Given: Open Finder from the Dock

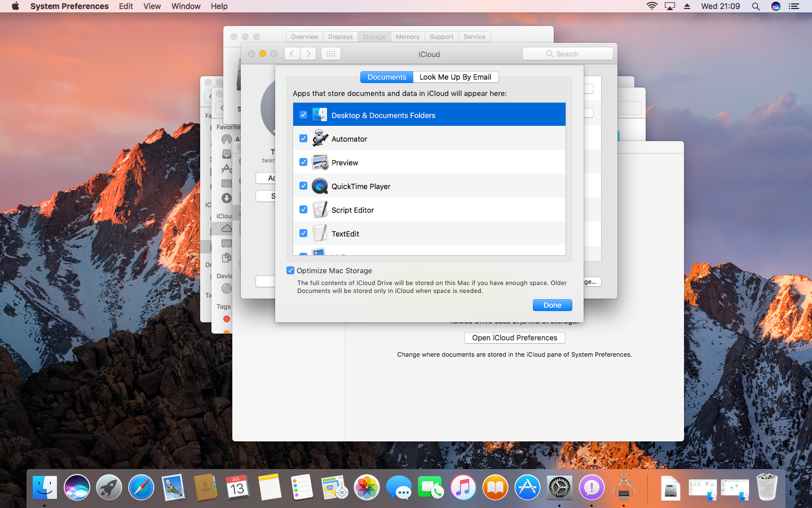Looking at the screenshot, I should 45,488.
